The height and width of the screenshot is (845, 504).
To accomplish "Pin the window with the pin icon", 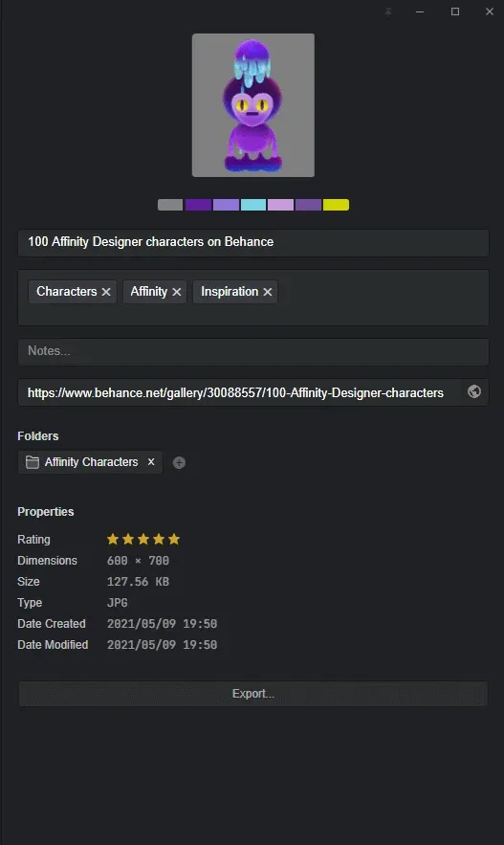I will (388, 11).
